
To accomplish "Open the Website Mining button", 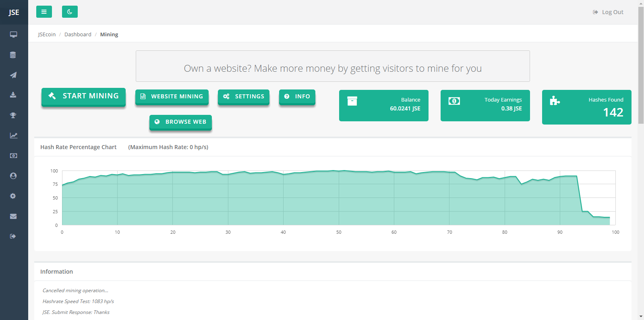I will (172, 96).
